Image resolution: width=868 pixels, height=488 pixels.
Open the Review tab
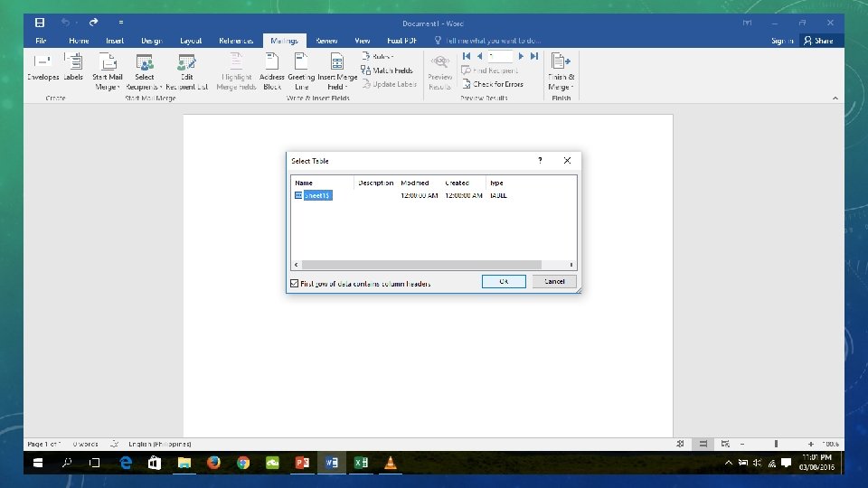point(326,41)
